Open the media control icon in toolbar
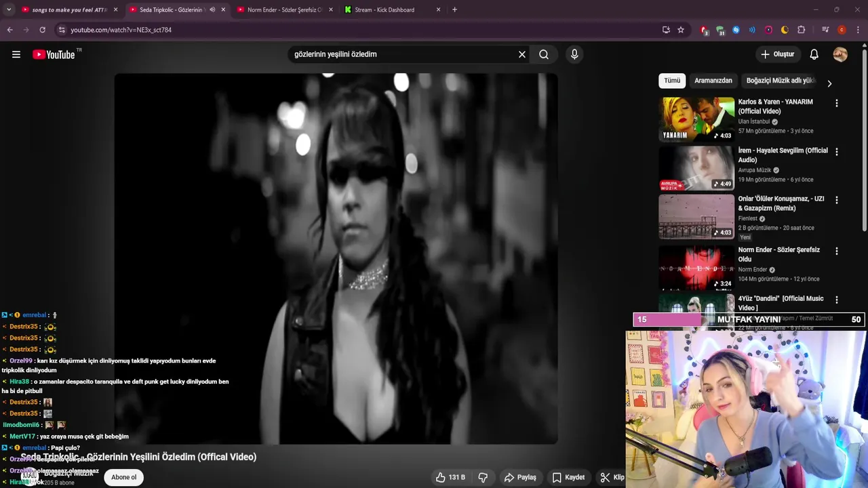Screen dimensions: 868x488 tap(825, 30)
